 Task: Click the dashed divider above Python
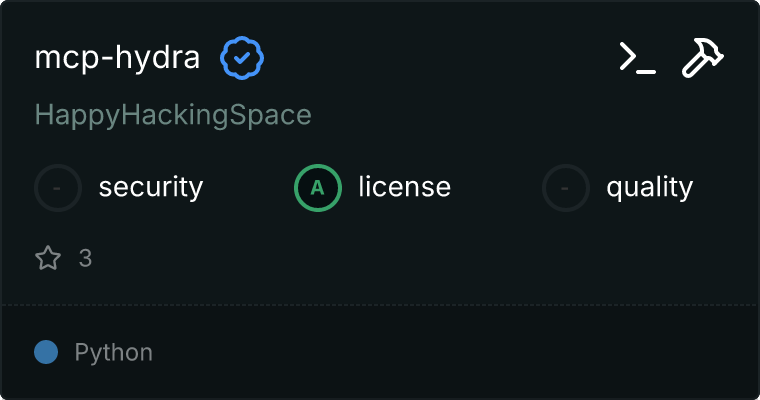[380, 305]
